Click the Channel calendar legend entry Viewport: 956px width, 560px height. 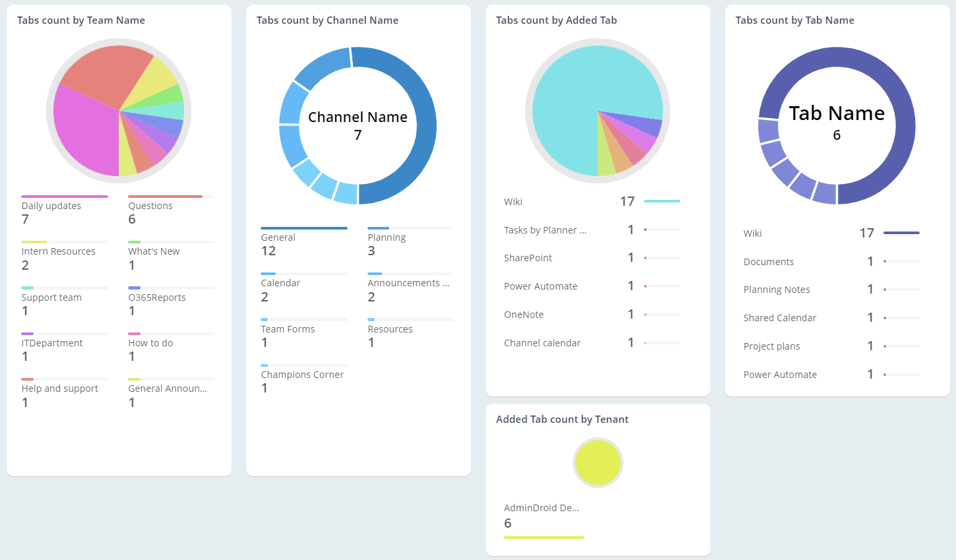(x=542, y=343)
